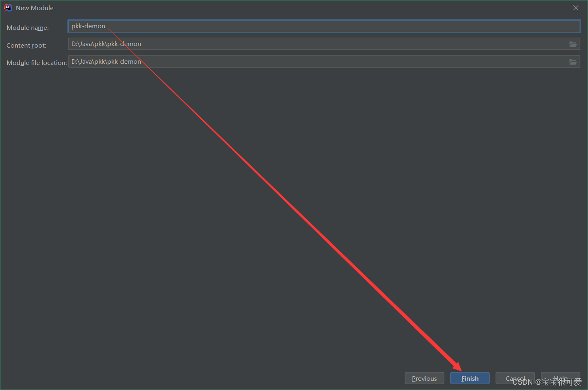Cancel the New Module dialog

point(515,378)
